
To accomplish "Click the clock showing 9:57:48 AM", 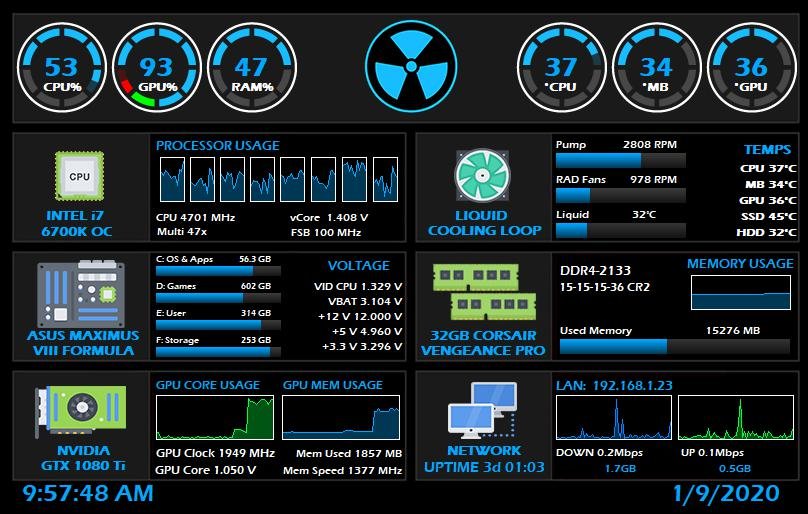I will click(x=88, y=493).
